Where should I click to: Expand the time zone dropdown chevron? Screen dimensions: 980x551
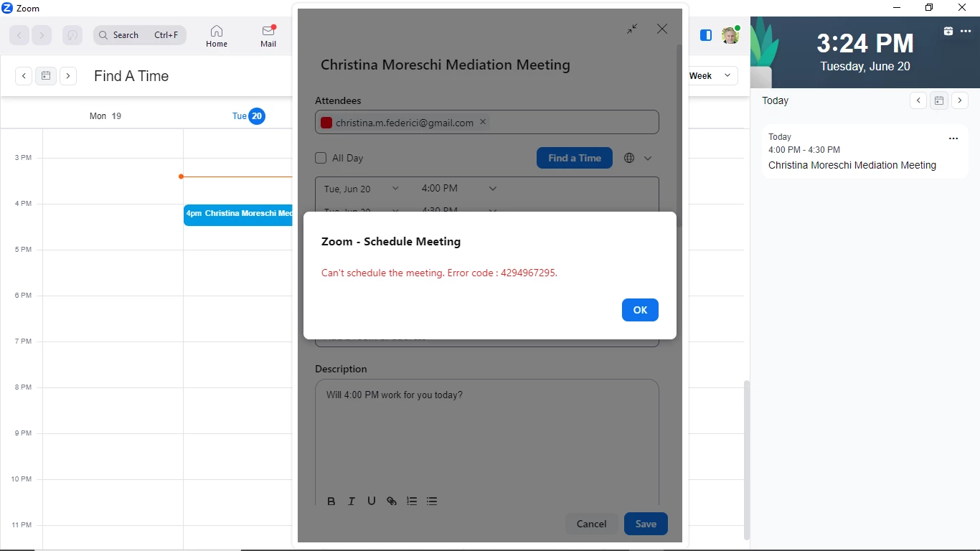[x=648, y=158]
